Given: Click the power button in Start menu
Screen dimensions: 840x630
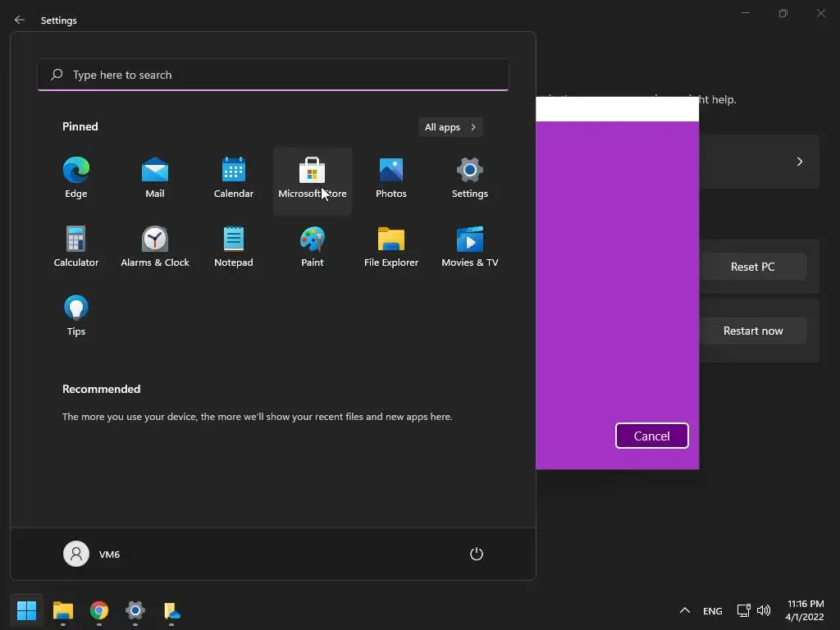Looking at the screenshot, I should 477,554.
